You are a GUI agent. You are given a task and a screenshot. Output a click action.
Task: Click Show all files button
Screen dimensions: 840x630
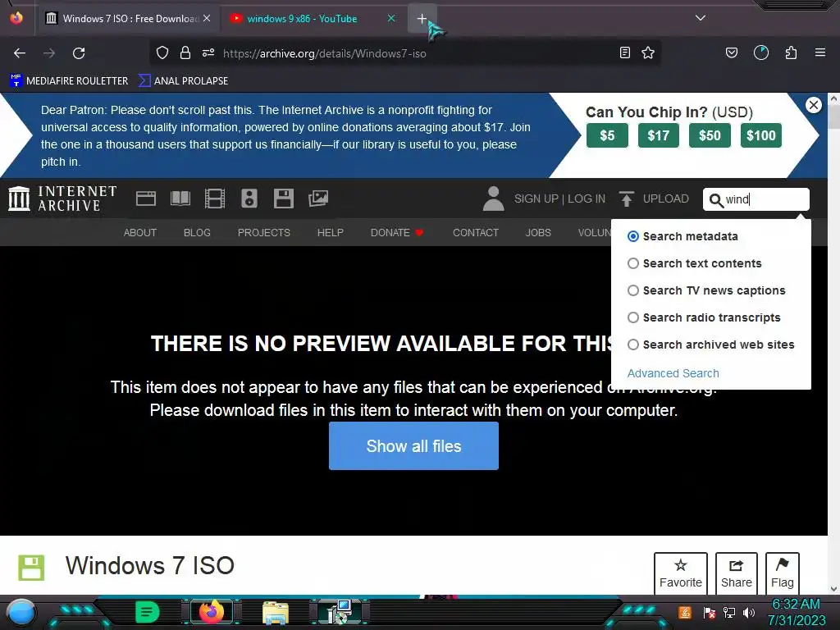(x=413, y=445)
